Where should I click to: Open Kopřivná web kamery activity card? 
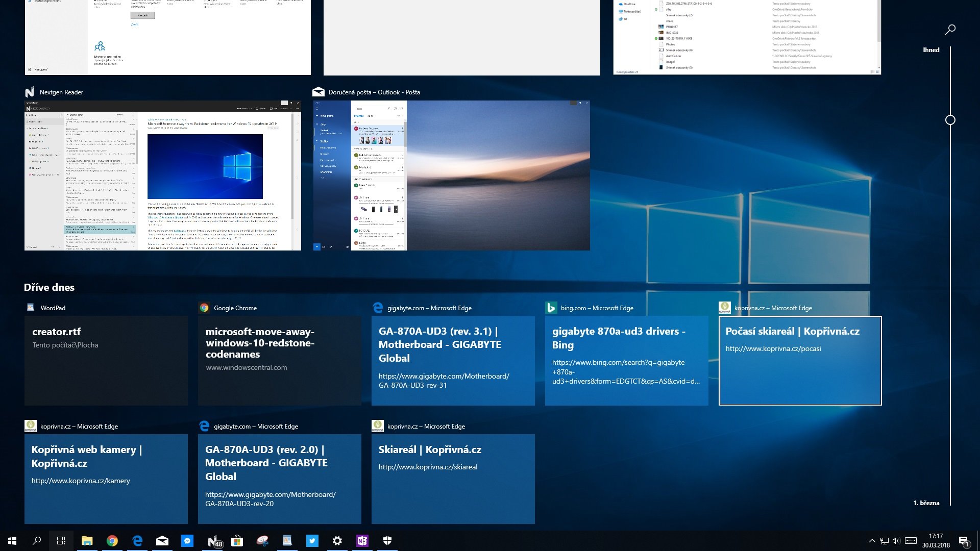point(106,479)
